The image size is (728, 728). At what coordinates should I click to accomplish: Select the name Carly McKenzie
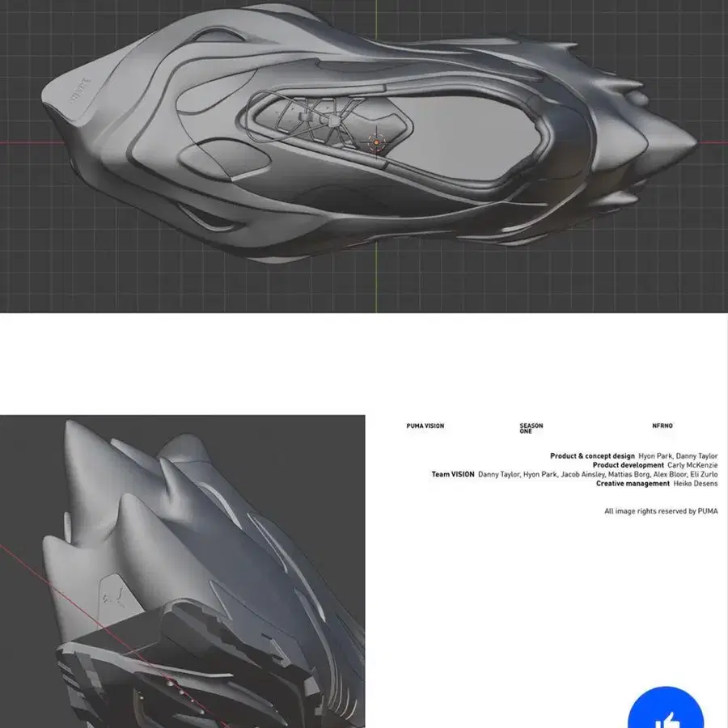pos(692,466)
